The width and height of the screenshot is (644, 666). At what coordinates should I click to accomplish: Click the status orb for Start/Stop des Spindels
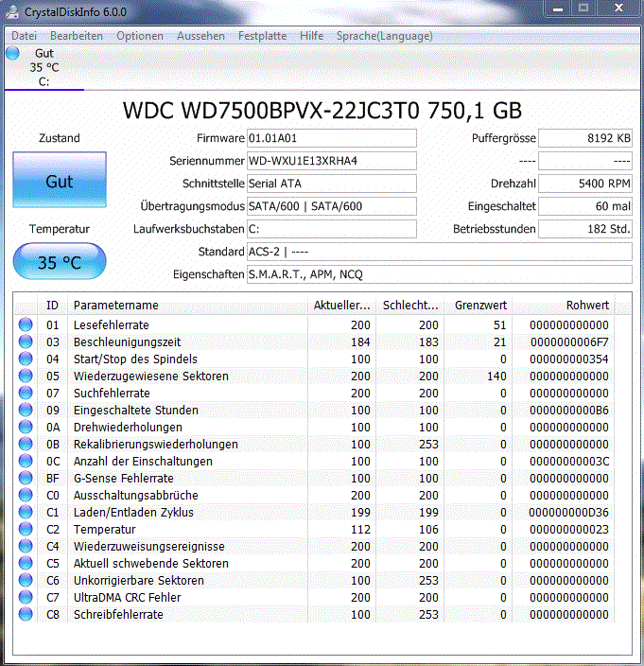[x=26, y=359]
